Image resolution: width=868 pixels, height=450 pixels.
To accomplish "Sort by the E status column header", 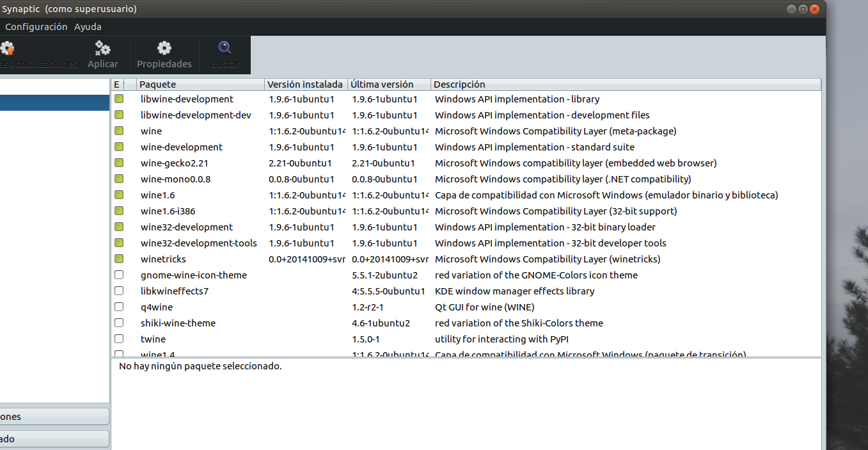I will pyautogui.click(x=117, y=84).
